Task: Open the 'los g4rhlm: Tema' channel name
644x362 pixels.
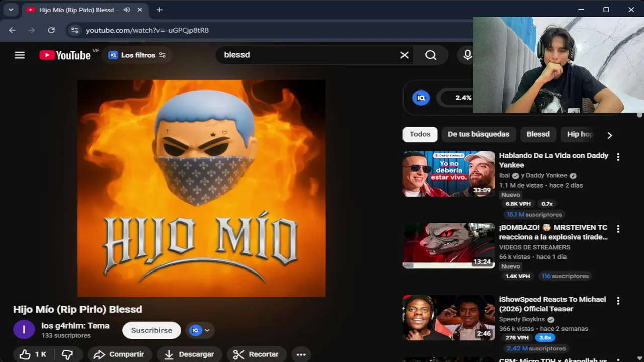Action: click(75, 326)
